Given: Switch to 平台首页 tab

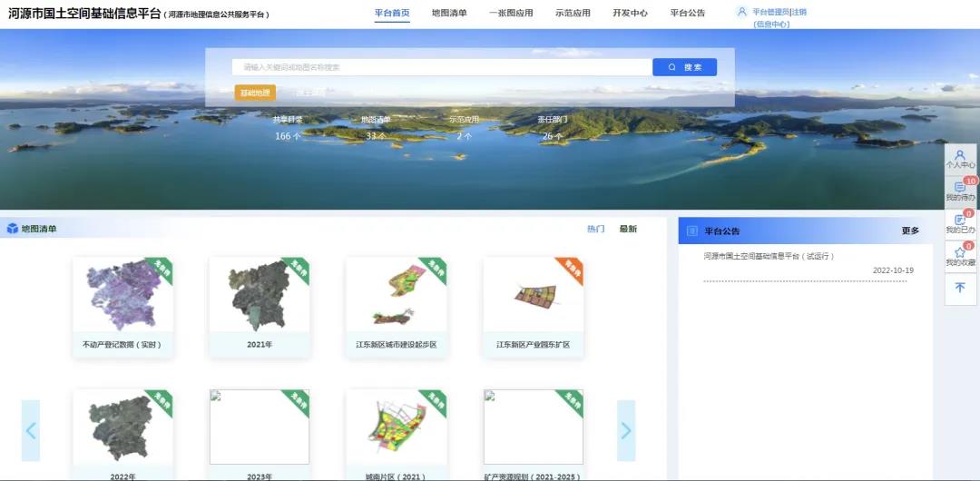Looking at the screenshot, I should 393,13.
